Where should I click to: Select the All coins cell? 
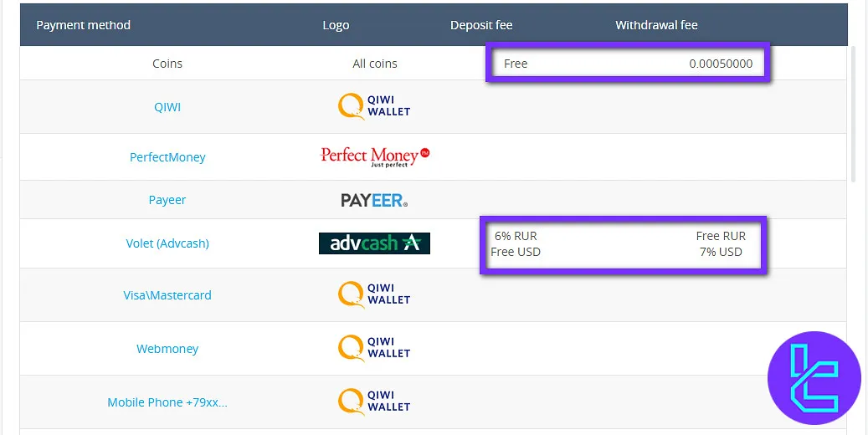click(375, 63)
